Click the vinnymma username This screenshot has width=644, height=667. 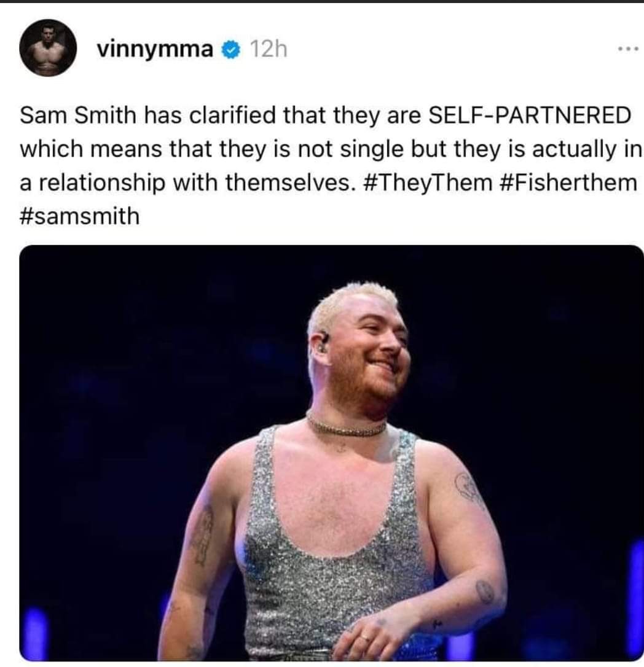pyautogui.click(x=155, y=49)
